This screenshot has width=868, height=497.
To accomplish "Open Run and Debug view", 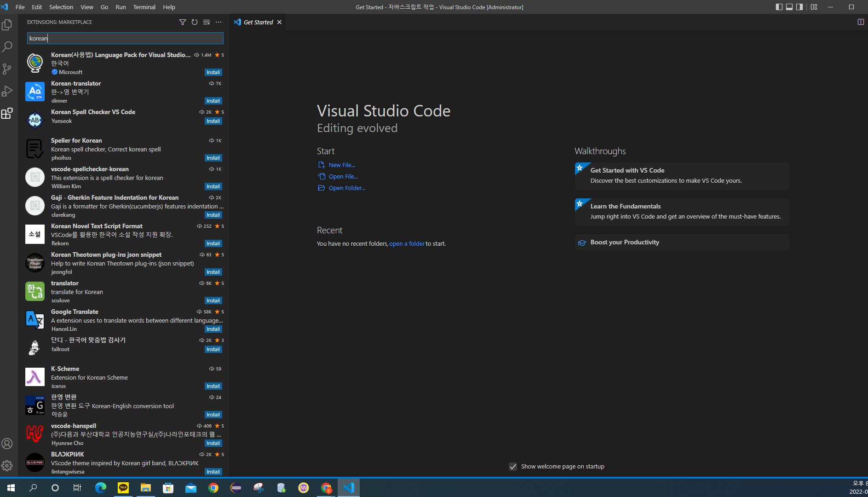I will (7, 91).
